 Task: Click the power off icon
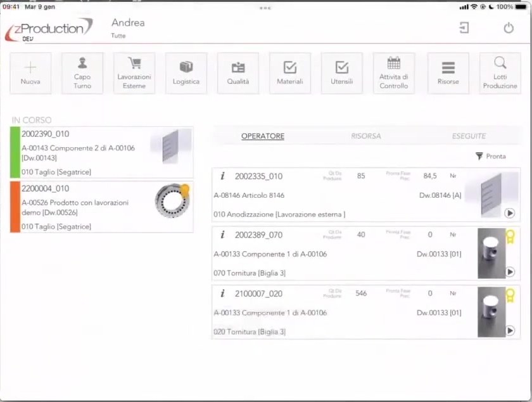pos(509,28)
